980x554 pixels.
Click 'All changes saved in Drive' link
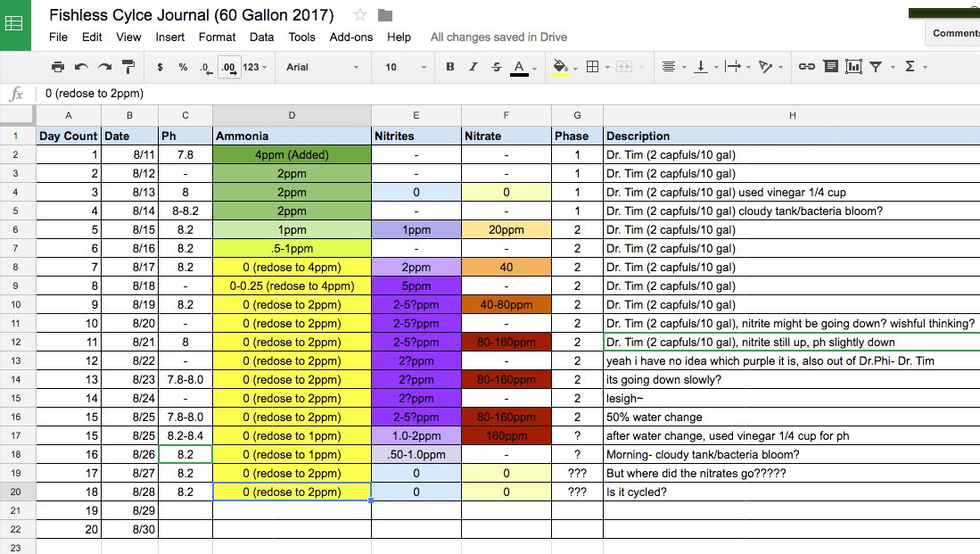click(x=498, y=37)
